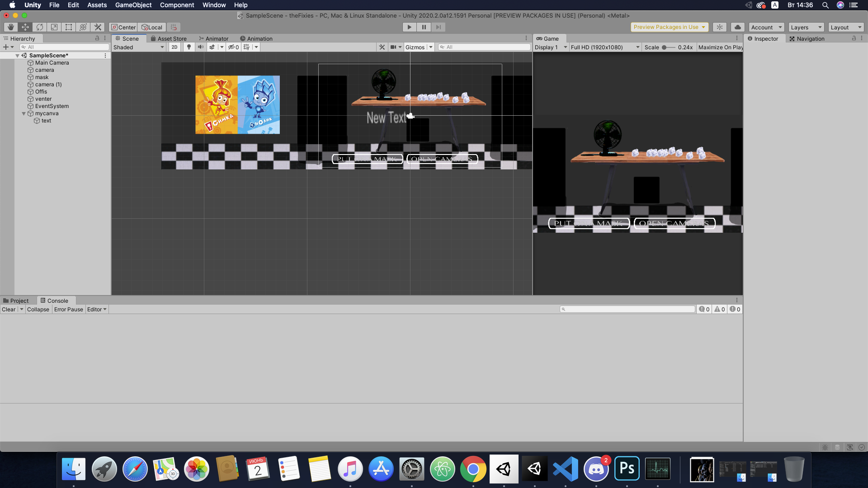Toggle scene lighting bulb icon
The height and width of the screenshot is (488, 868).
tap(189, 47)
